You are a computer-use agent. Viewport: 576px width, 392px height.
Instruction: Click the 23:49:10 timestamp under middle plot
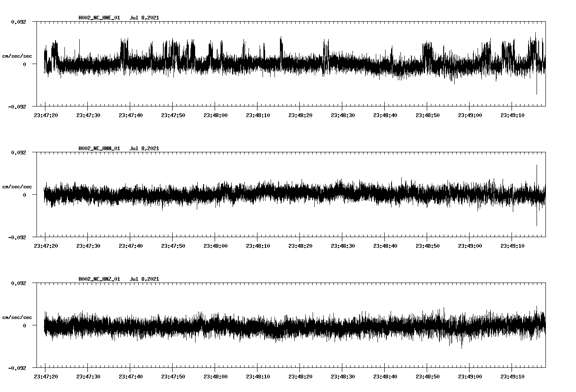[x=513, y=245]
